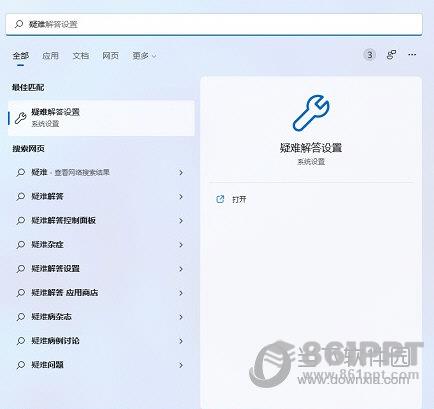Select the 网页 filter tab
This screenshot has height=409, width=434.
(110, 56)
